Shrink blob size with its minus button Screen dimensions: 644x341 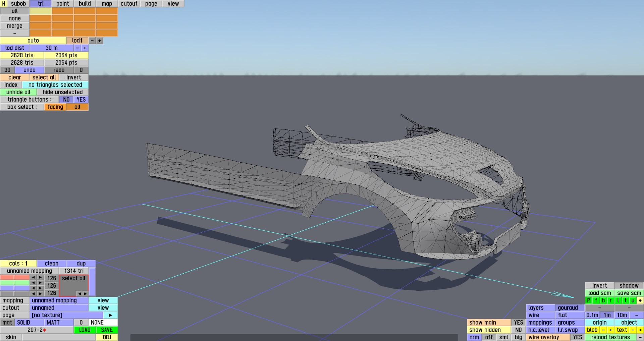[x=603, y=330]
